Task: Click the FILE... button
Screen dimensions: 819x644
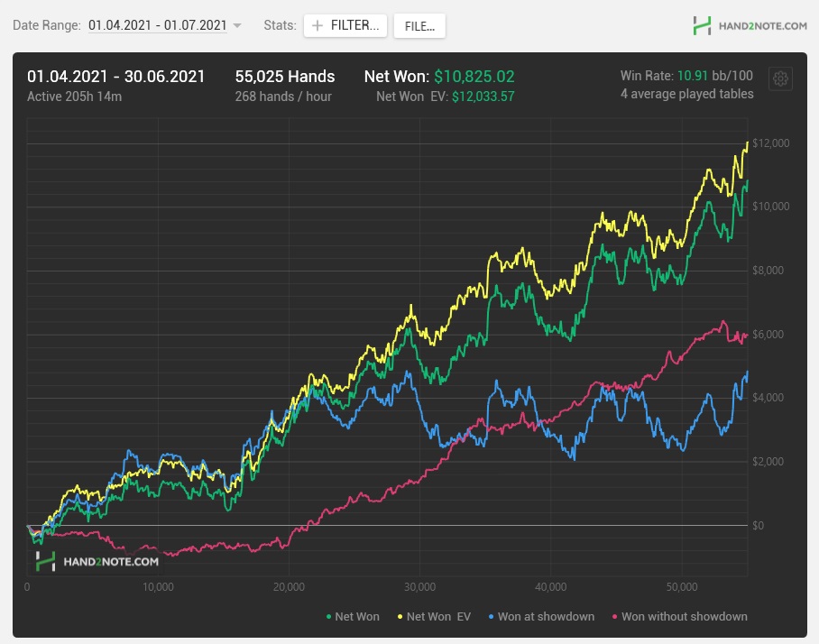Action: click(x=419, y=26)
